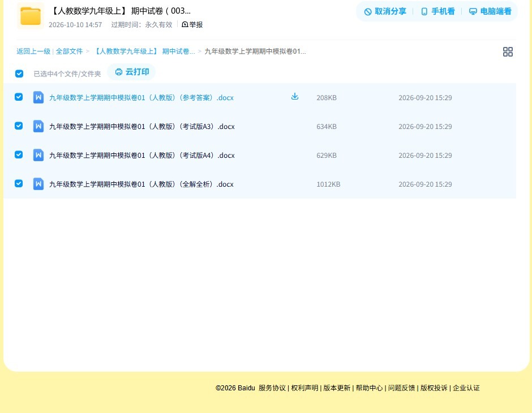Click the 云打印 cloud print button

[x=132, y=72]
